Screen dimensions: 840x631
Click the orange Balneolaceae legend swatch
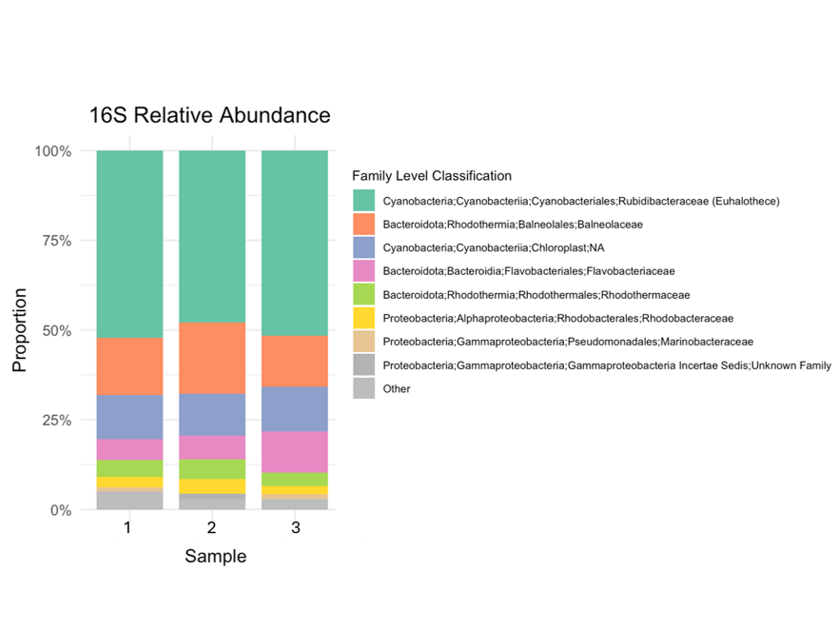click(364, 225)
